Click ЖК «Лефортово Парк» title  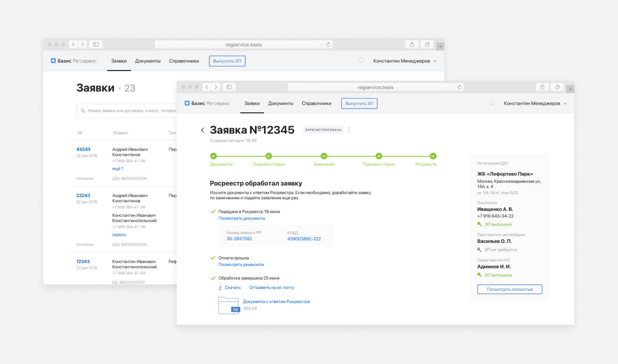505,174
